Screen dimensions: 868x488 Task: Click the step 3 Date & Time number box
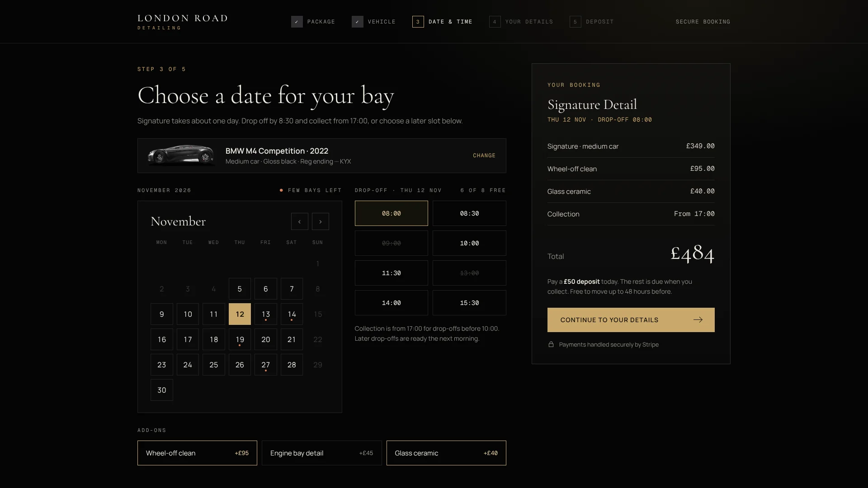[x=418, y=22]
